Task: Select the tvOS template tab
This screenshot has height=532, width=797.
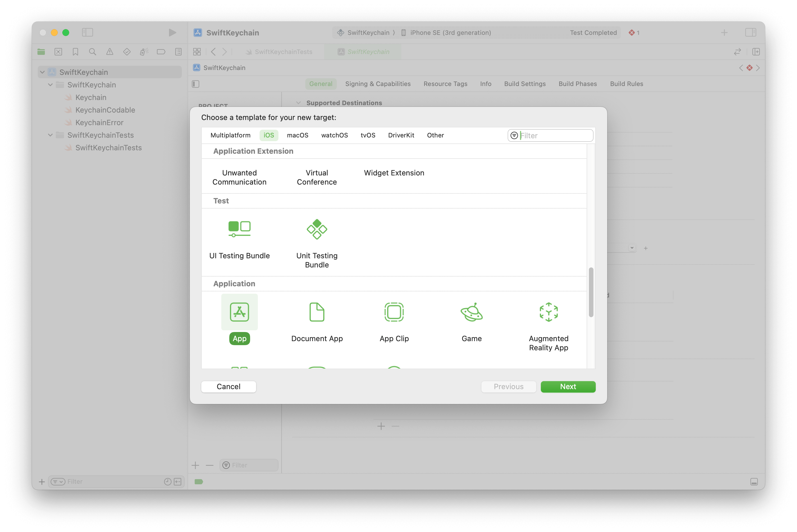Action: 368,135
